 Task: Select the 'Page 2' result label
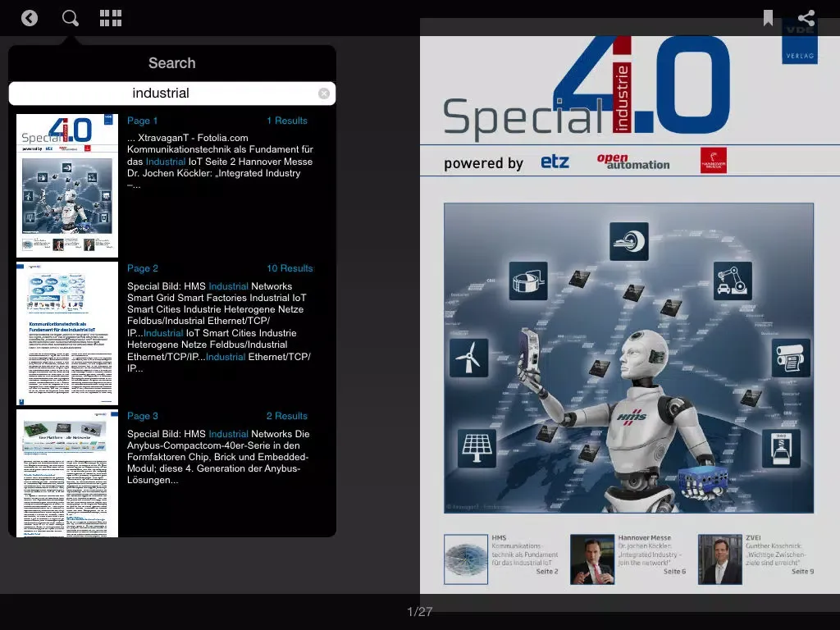143,268
